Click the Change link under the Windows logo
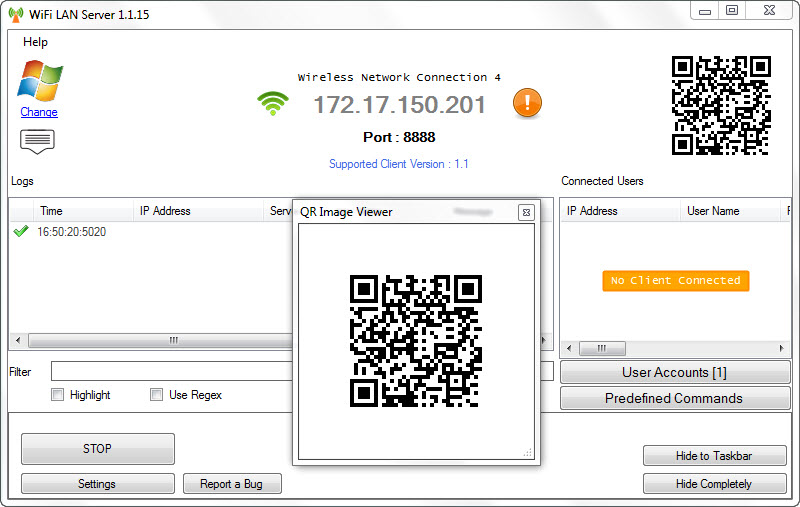Image resolution: width=800 pixels, height=507 pixels. pyautogui.click(x=39, y=112)
